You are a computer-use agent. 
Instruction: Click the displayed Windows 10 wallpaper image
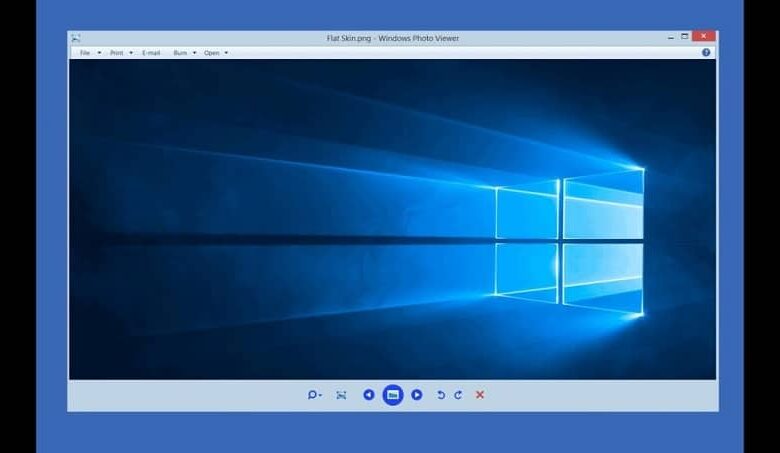click(x=392, y=219)
